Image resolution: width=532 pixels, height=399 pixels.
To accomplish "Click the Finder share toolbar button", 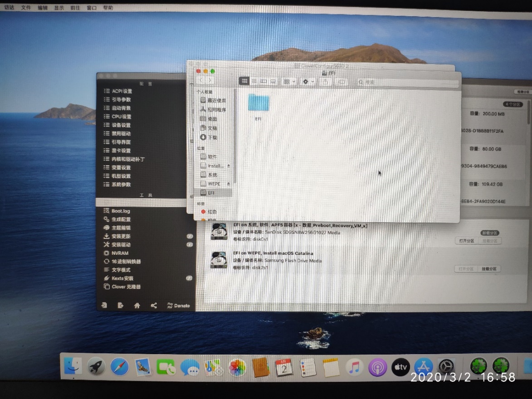I will (x=325, y=82).
